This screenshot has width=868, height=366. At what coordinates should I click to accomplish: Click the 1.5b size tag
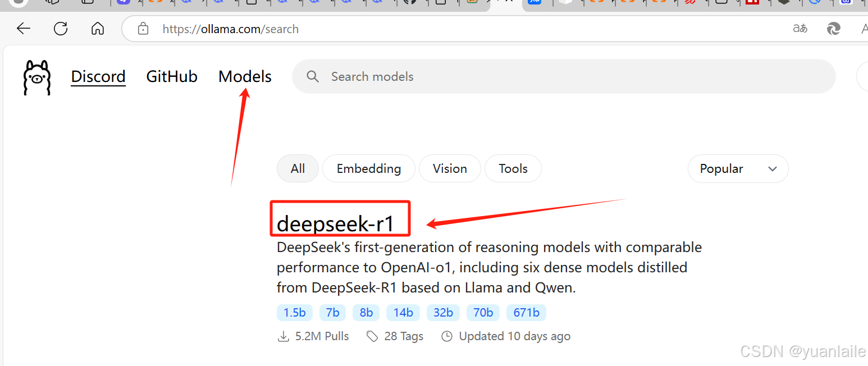pos(295,313)
